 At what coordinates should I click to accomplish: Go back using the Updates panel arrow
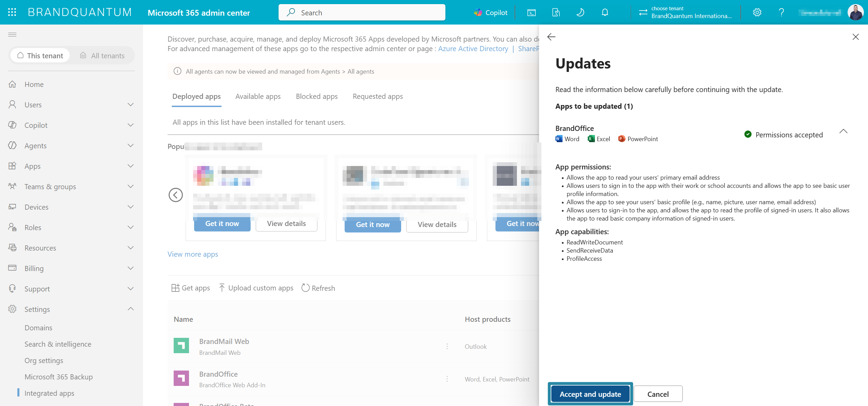[x=551, y=37]
